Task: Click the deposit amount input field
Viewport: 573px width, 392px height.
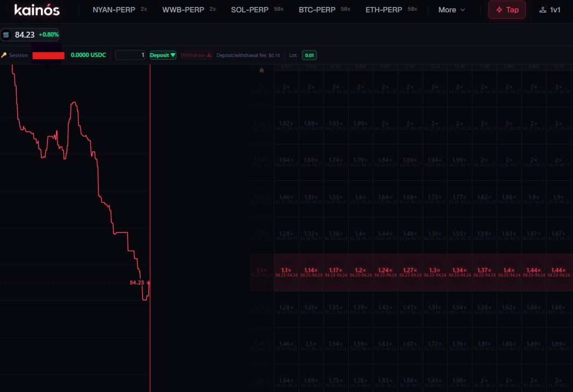Action: pos(130,55)
